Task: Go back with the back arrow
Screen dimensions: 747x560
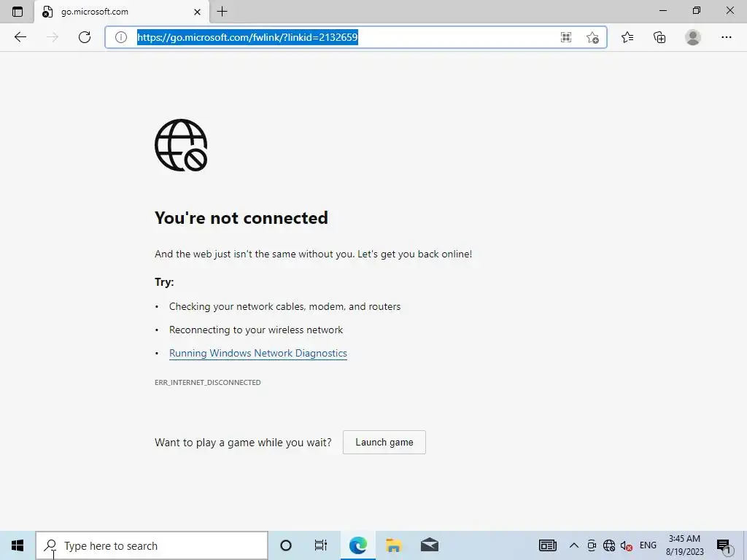Action: pyautogui.click(x=20, y=37)
